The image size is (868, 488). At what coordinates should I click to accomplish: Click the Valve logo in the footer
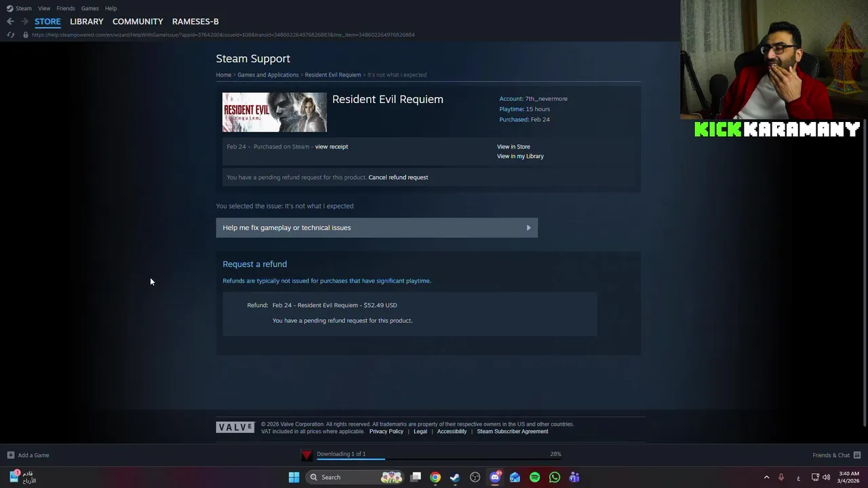pos(235,427)
